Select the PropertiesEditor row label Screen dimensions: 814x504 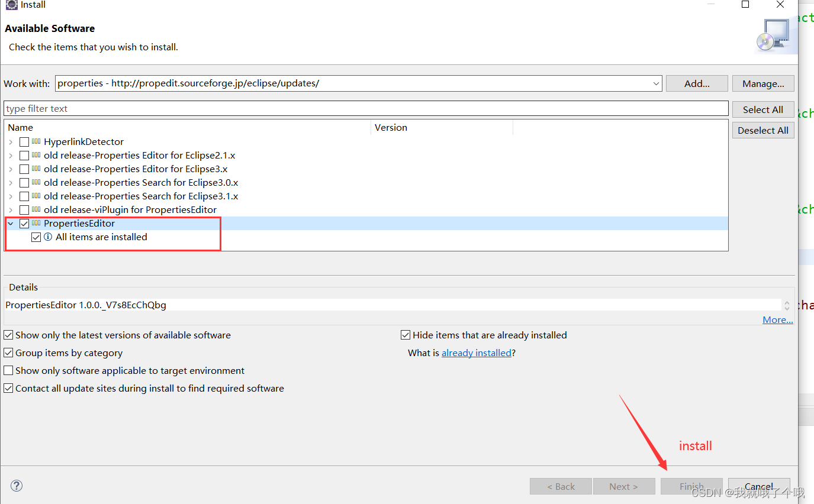click(79, 224)
